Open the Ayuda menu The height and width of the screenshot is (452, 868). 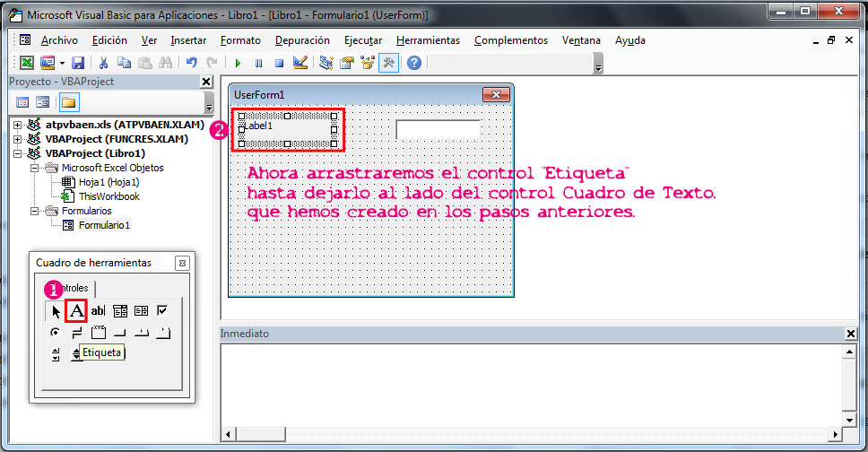click(630, 40)
